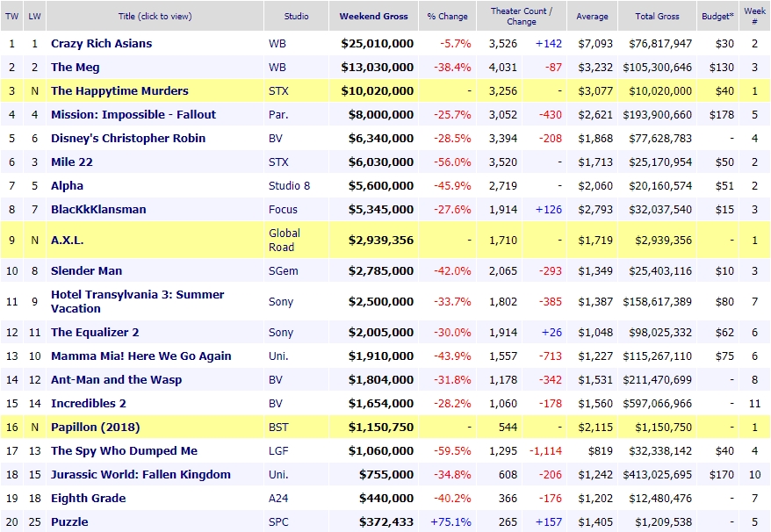
Task: Open the Eighth Grade title link
Action: coord(89,498)
